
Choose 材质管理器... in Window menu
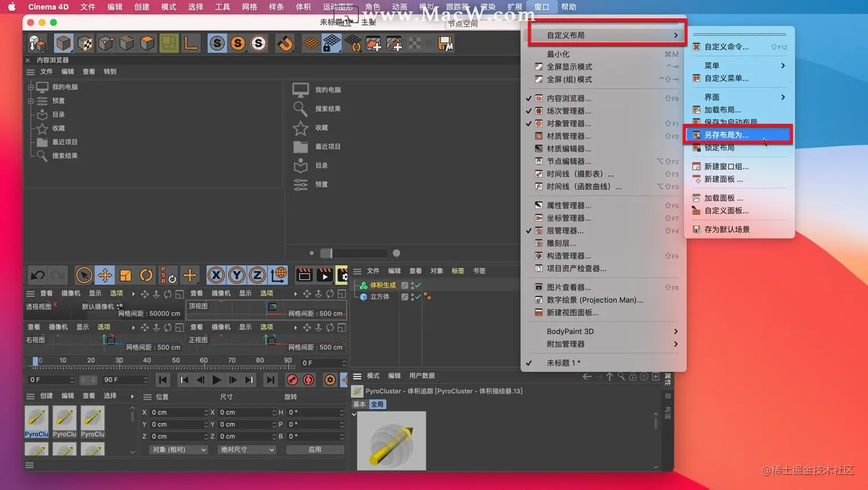click(603, 136)
